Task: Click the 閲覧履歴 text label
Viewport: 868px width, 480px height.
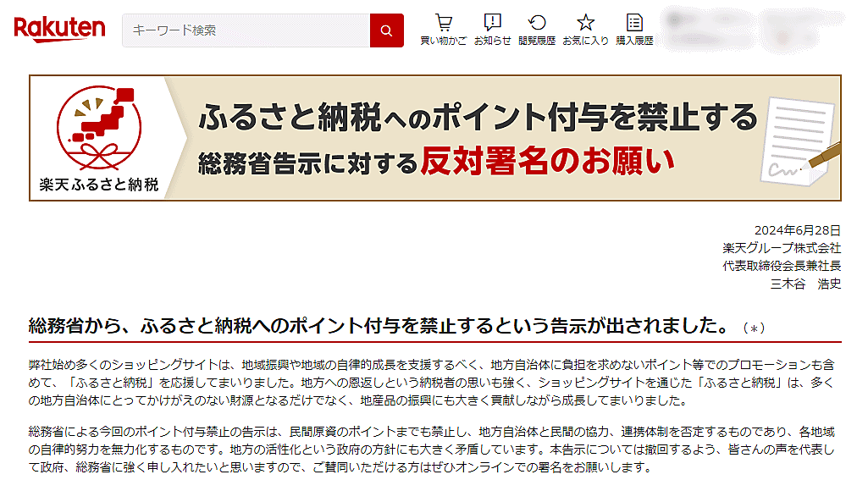Action: pos(537,41)
